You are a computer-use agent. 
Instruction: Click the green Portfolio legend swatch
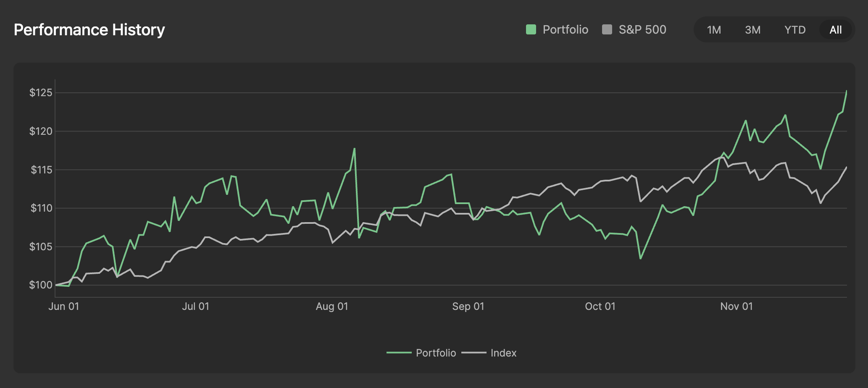tap(530, 29)
